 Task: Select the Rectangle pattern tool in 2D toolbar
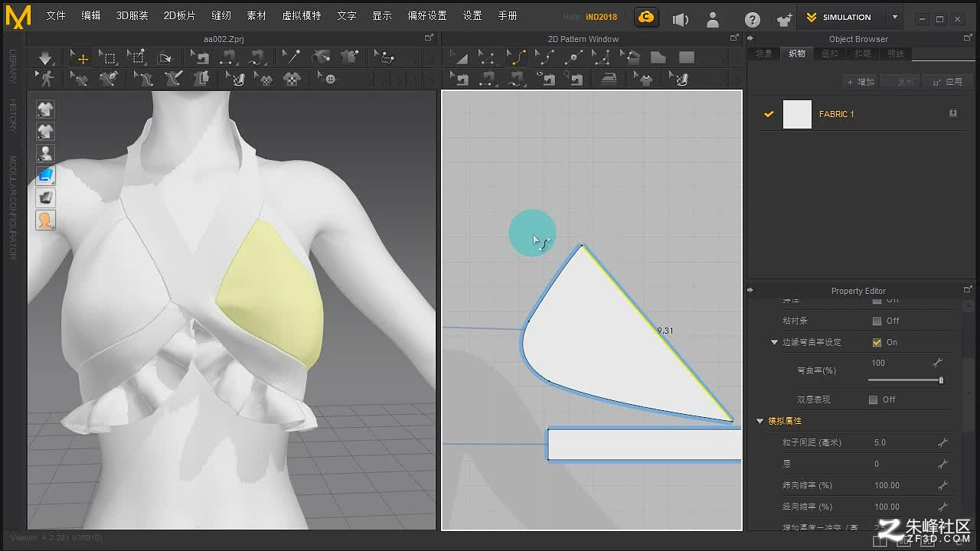click(687, 57)
